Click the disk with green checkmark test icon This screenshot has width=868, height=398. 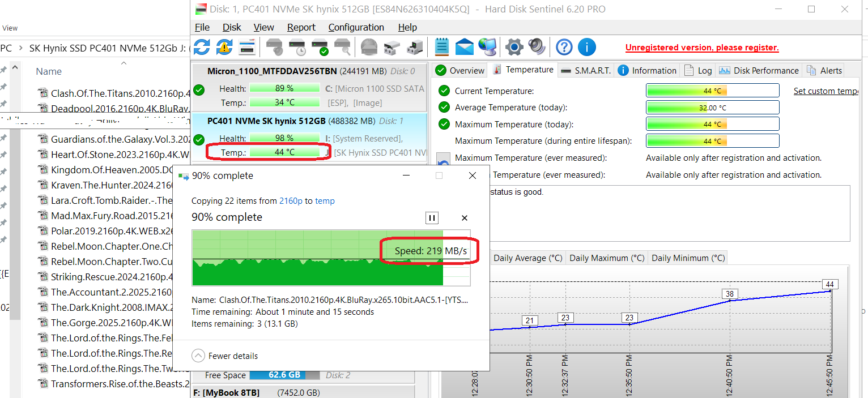[320, 47]
